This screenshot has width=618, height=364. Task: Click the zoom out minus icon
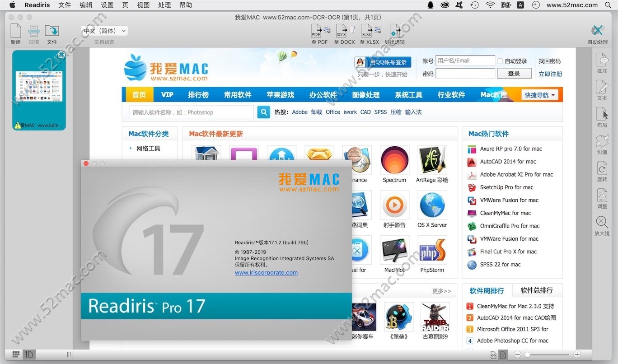[x=518, y=355]
